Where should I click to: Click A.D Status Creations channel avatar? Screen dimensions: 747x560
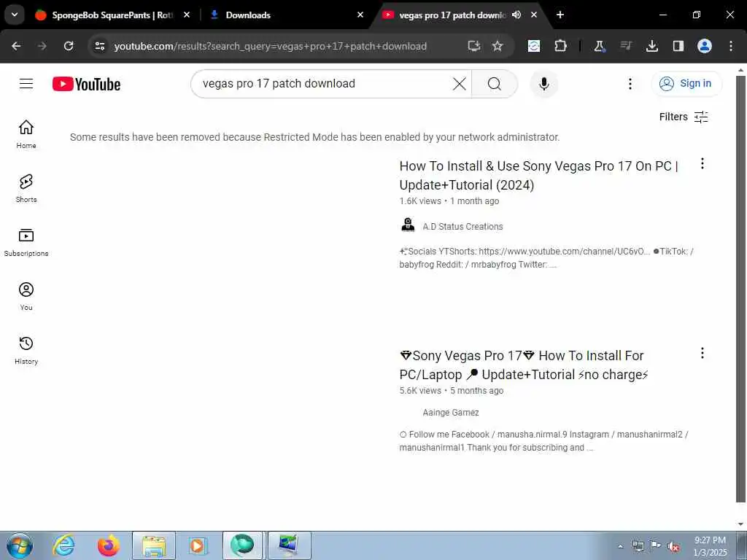pos(408,225)
